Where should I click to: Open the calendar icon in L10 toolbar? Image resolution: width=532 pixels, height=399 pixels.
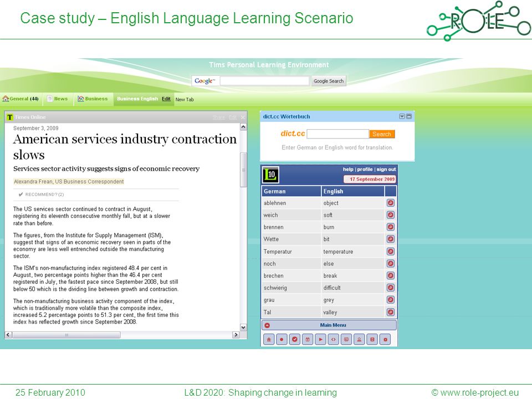(x=308, y=339)
